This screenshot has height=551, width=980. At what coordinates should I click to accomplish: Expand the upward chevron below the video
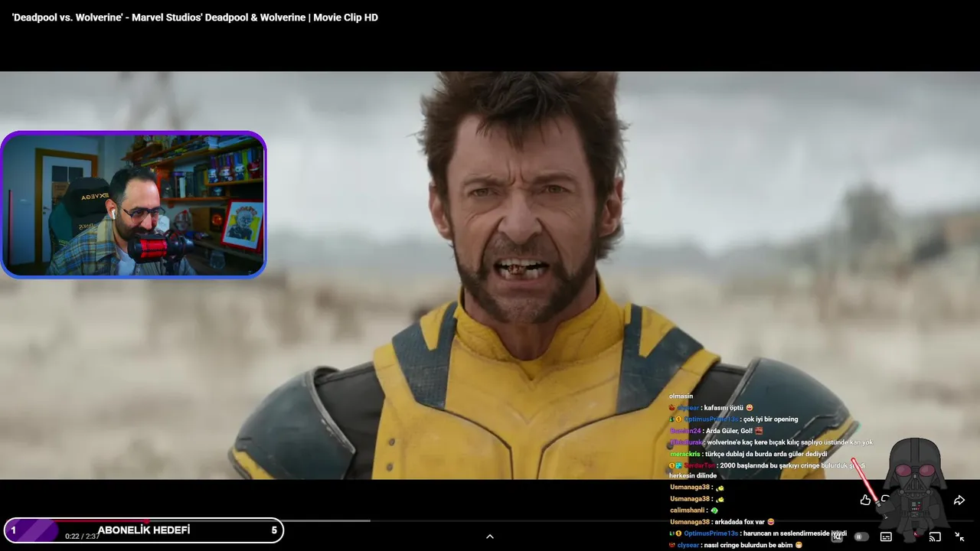pos(490,536)
